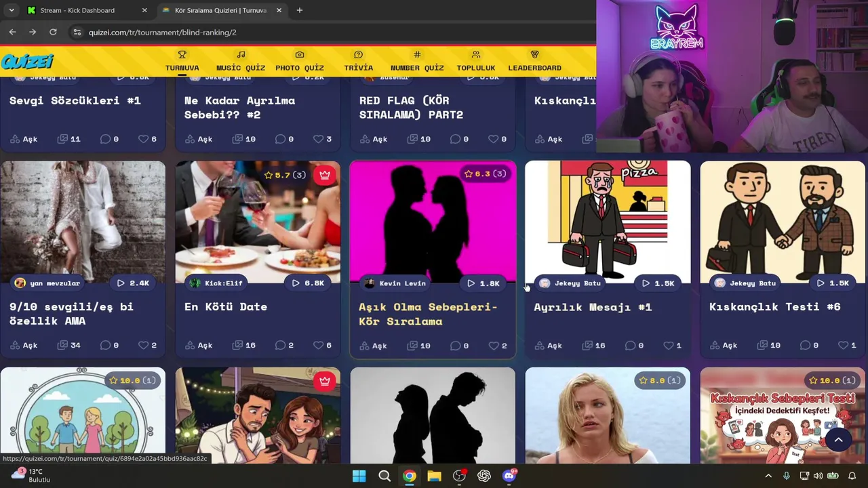Open the LEADERBOARD nav item

point(534,61)
